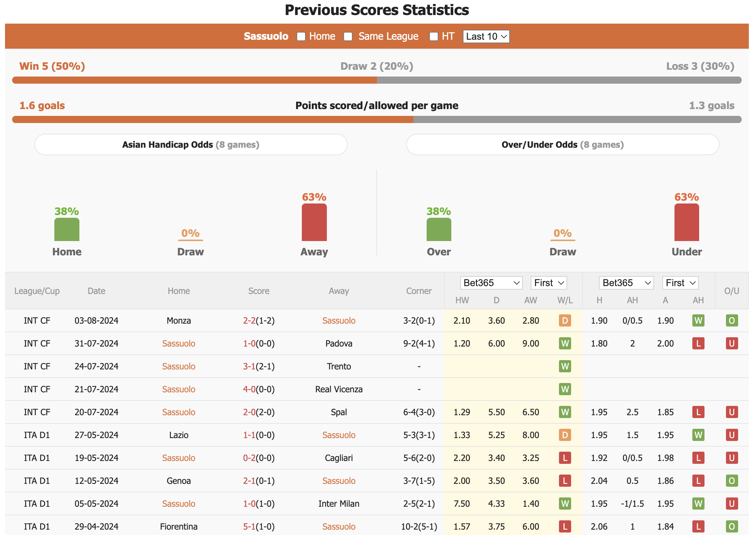The image size is (756, 535).
Task: Click the Win 5 (50%) label
Action: [52, 66]
